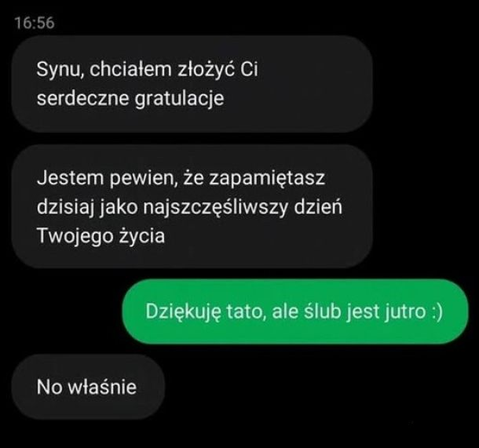Select the green "Dziękuję tato" reply bubble
479x448 pixels.
pos(295,311)
